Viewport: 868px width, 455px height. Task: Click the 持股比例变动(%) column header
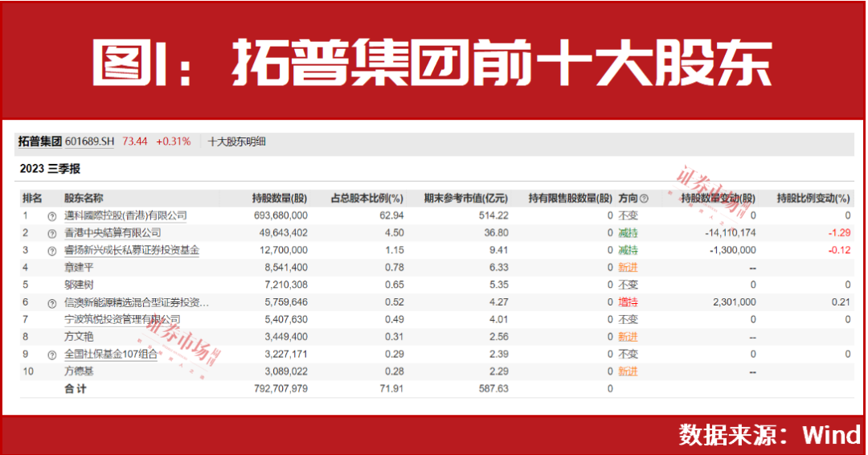813,199
